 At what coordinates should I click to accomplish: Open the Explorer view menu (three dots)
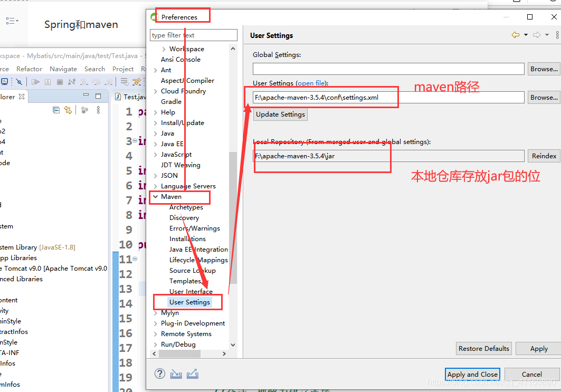coord(98,110)
